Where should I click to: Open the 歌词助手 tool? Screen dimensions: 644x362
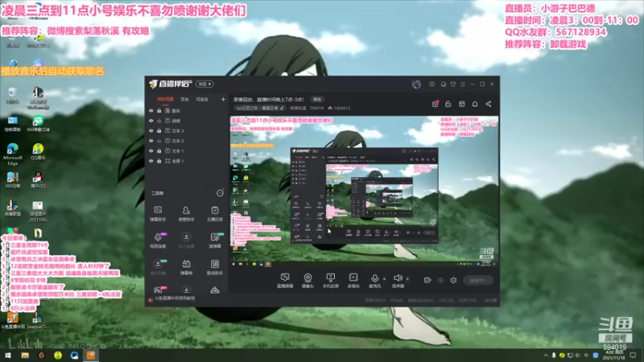(x=215, y=267)
